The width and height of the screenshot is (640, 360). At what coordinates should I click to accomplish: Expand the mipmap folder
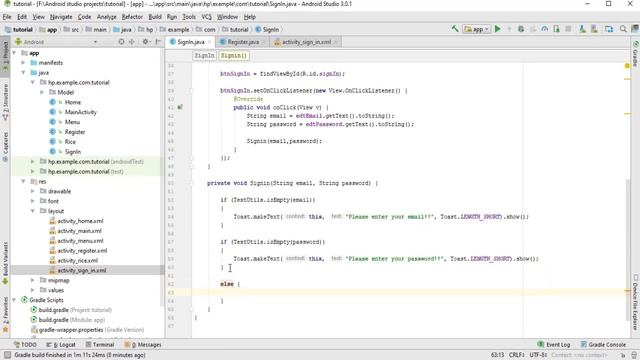(33, 280)
